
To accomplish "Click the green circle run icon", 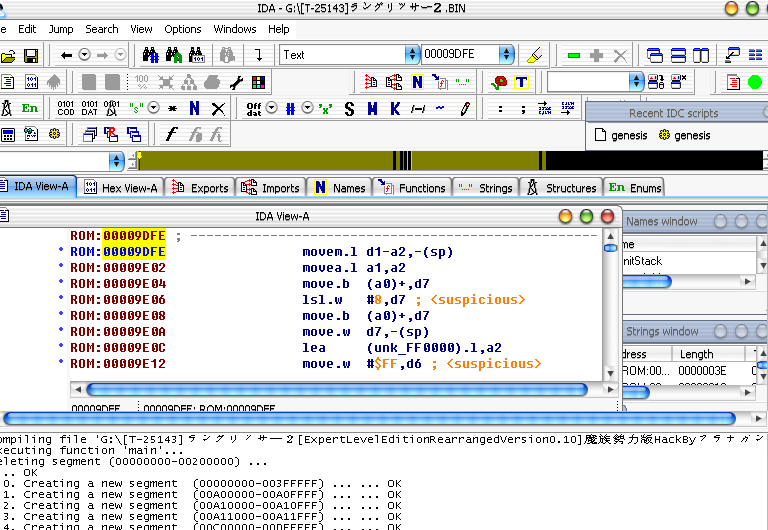I will click(x=755, y=82).
